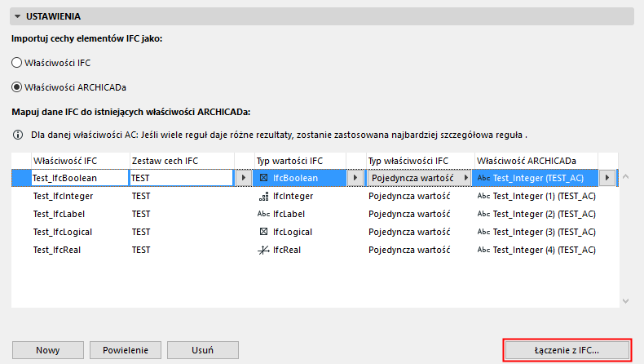The height and width of the screenshot is (364, 644).
Task: Open arrow menu next to IfcBoolean value type
Action: pyautogui.click(x=355, y=178)
